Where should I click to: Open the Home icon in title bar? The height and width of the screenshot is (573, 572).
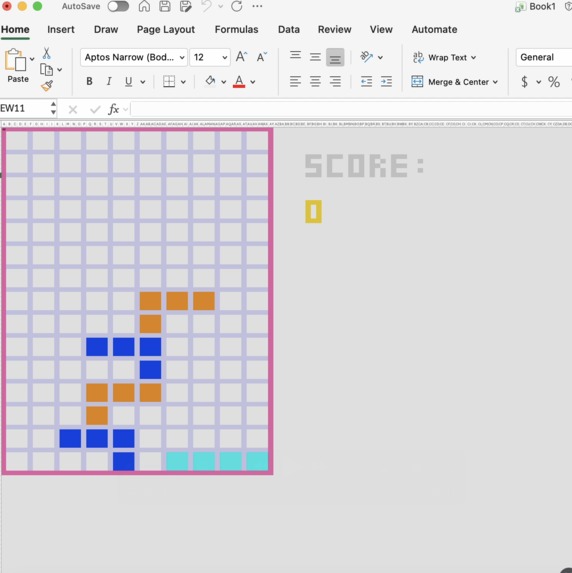(x=144, y=6)
